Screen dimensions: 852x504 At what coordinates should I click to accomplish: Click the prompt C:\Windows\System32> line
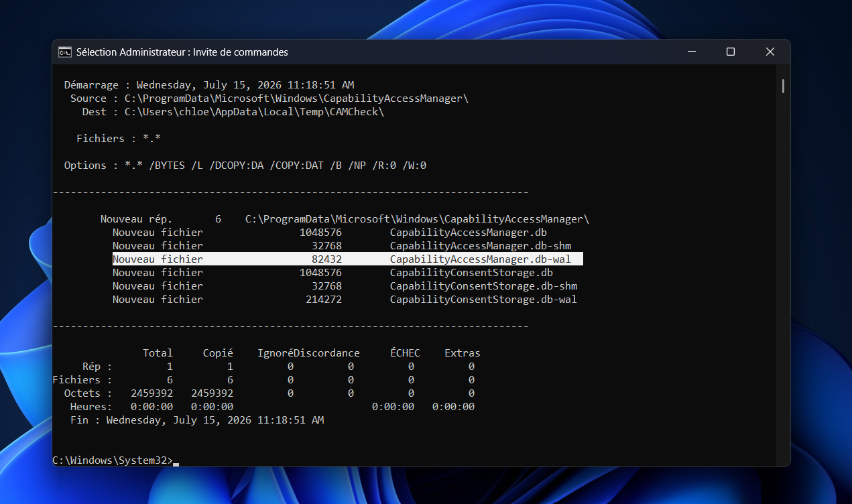click(x=113, y=460)
